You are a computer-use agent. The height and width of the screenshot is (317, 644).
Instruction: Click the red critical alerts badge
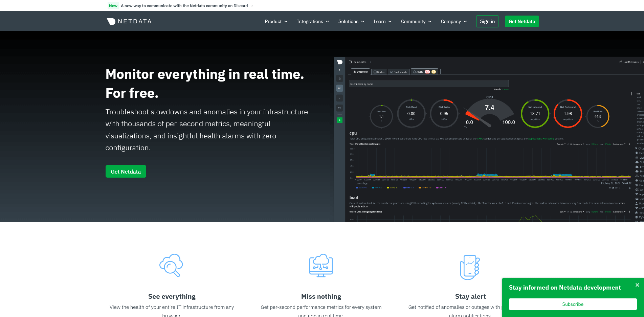coord(427,72)
